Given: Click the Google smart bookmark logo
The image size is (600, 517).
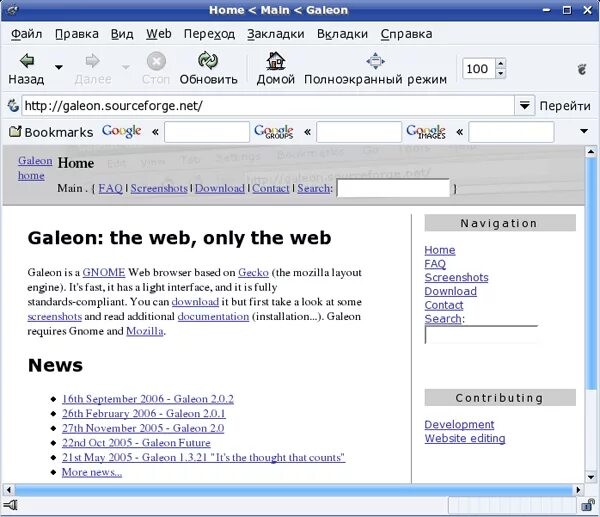Looking at the screenshot, I should click(x=122, y=131).
